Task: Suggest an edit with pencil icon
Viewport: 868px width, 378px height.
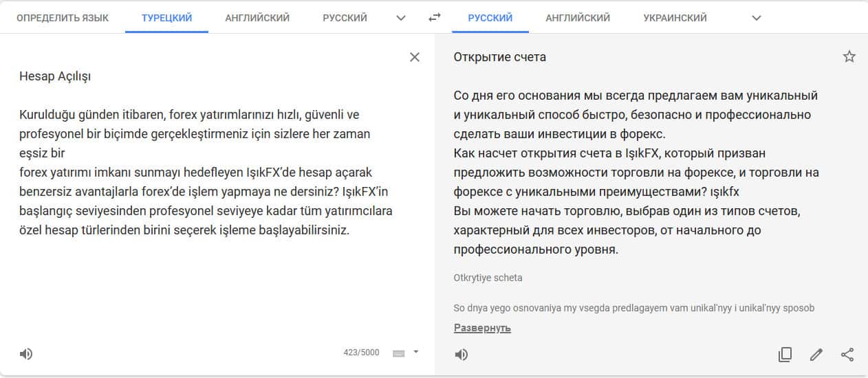Action: pyautogui.click(x=816, y=355)
